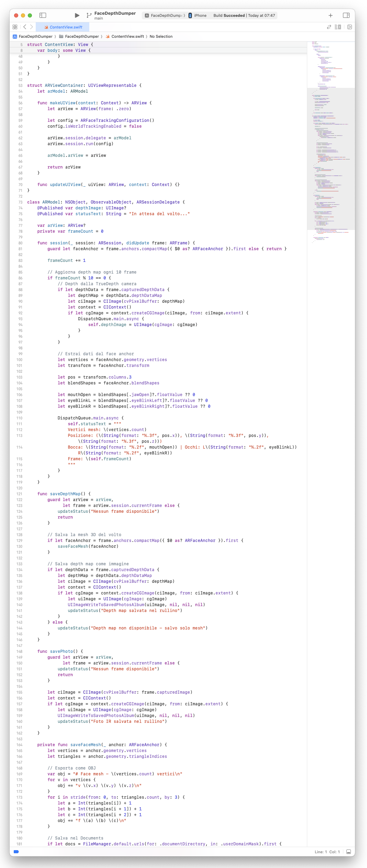Click the FaceDepthDumper project breadcrumb
The image size is (367, 868).
tap(33, 36)
